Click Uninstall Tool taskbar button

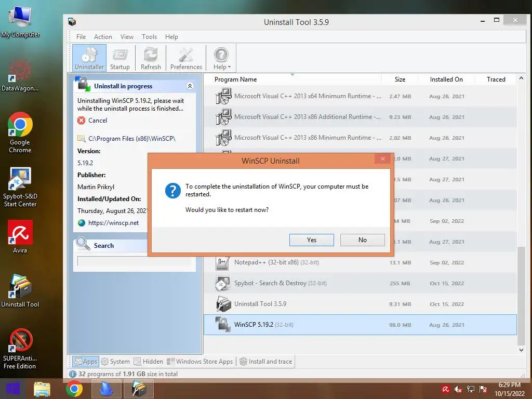138,389
